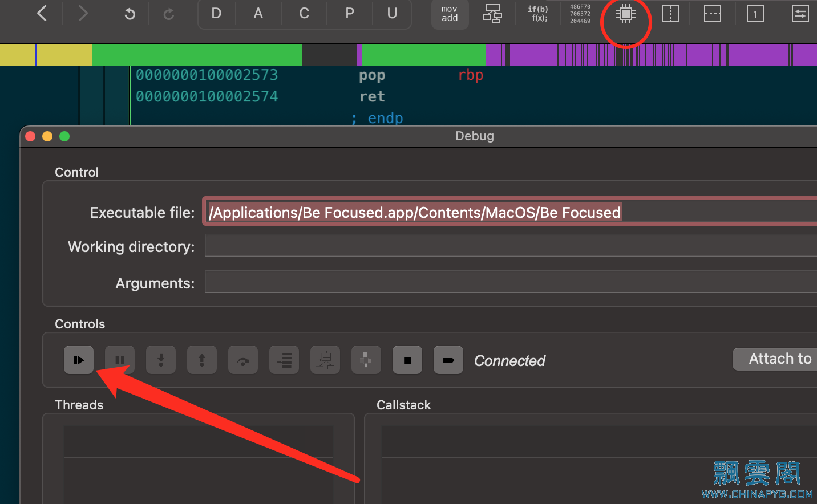Viewport: 817px width, 504px height.
Task: Open the debugger CPU chip icon
Action: point(626,14)
